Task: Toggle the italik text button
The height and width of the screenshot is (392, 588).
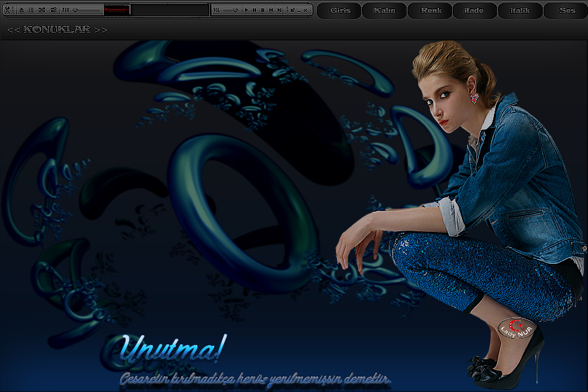Action: tap(520, 10)
